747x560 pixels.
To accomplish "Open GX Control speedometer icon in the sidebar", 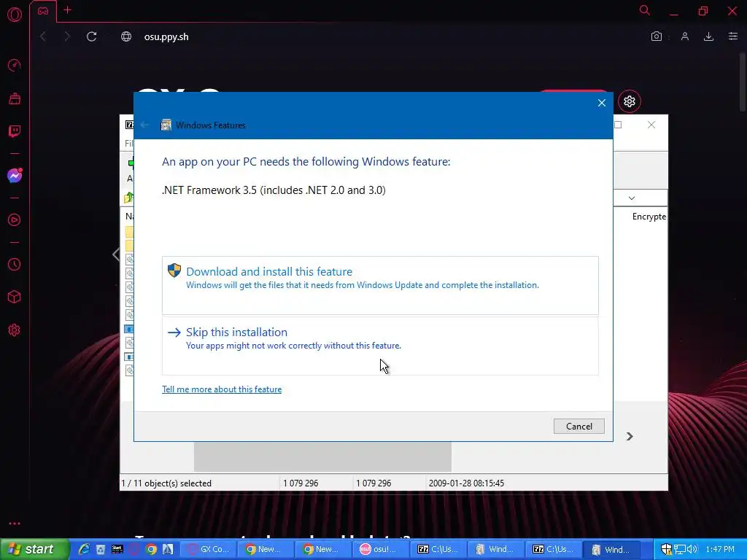I will (15, 65).
